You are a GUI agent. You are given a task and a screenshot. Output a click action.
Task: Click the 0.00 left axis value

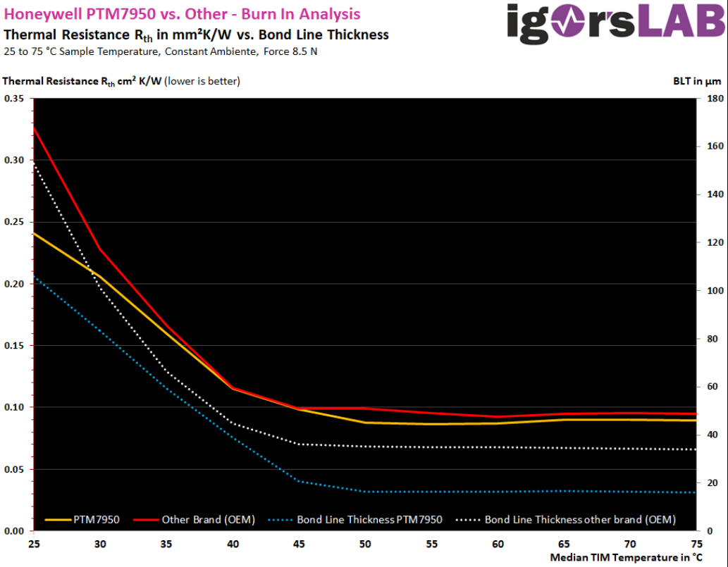click(x=14, y=531)
